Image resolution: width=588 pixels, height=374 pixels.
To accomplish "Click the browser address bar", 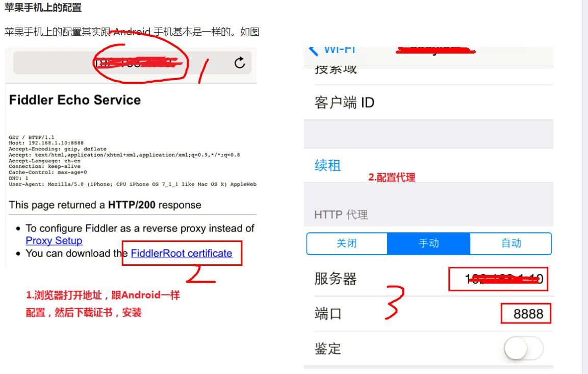I will 132,63.
